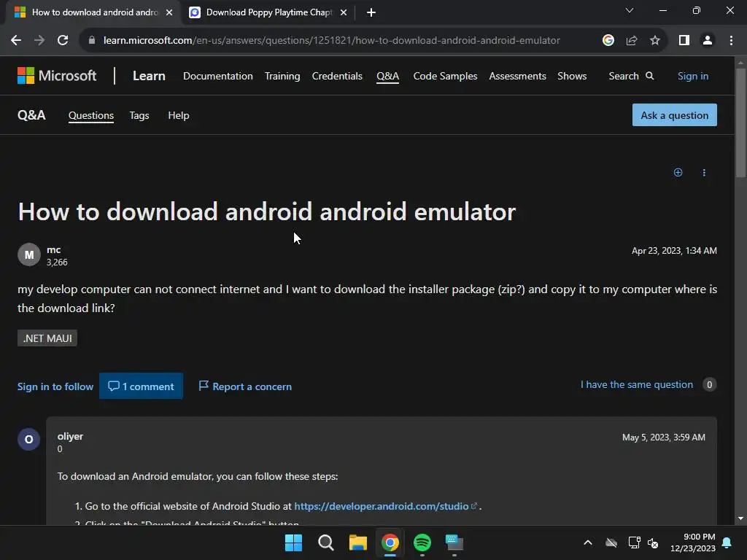
Task: Click question title heading text
Action: [x=267, y=211]
